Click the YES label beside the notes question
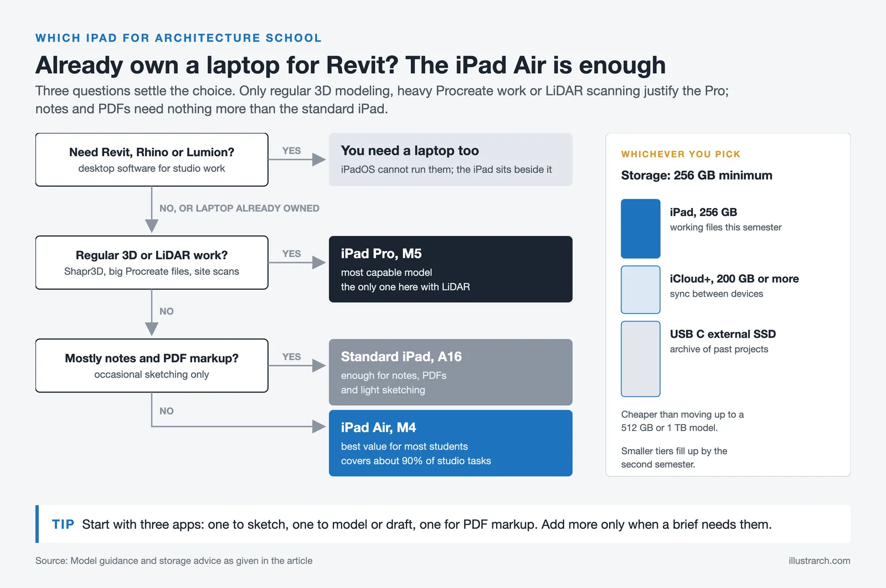 click(x=291, y=357)
